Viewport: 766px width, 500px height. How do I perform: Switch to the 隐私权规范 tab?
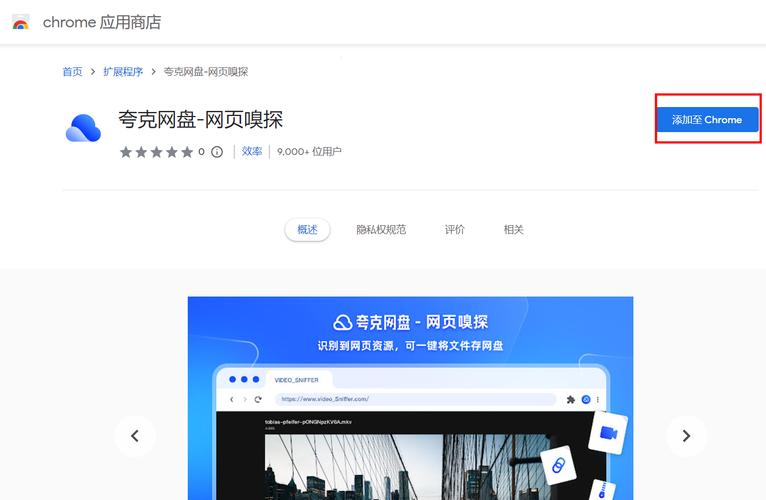click(x=381, y=229)
